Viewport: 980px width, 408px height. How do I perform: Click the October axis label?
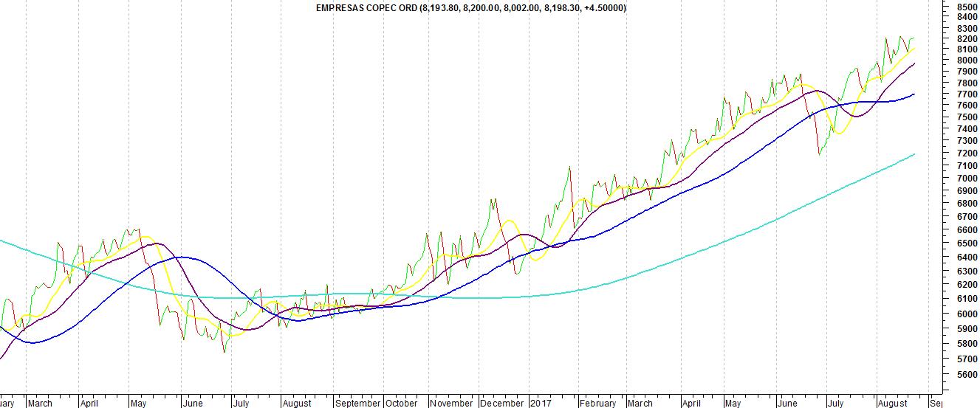pyautogui.click(x=402, y=404)
